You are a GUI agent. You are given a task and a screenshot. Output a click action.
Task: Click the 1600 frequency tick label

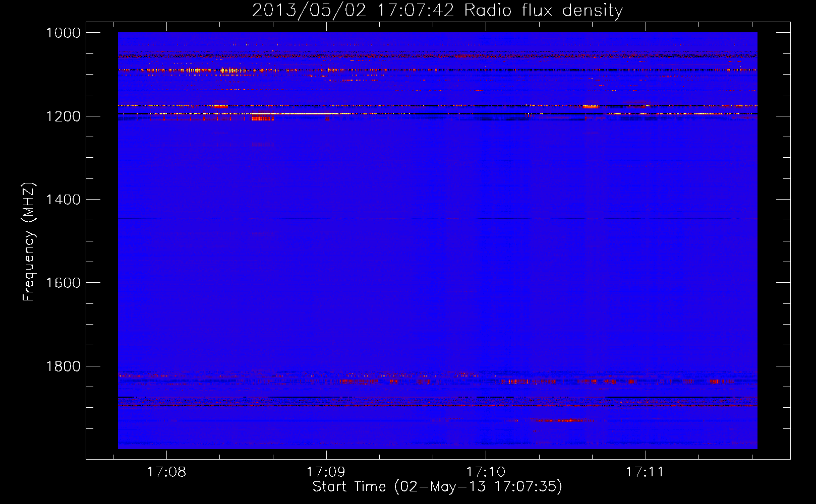coord(63,283)
